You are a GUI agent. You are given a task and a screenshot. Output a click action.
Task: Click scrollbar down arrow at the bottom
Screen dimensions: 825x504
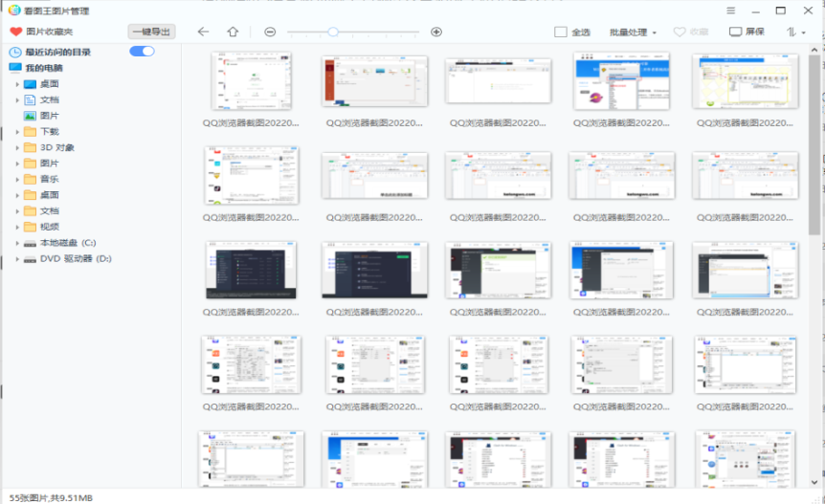tap(814, 481)
